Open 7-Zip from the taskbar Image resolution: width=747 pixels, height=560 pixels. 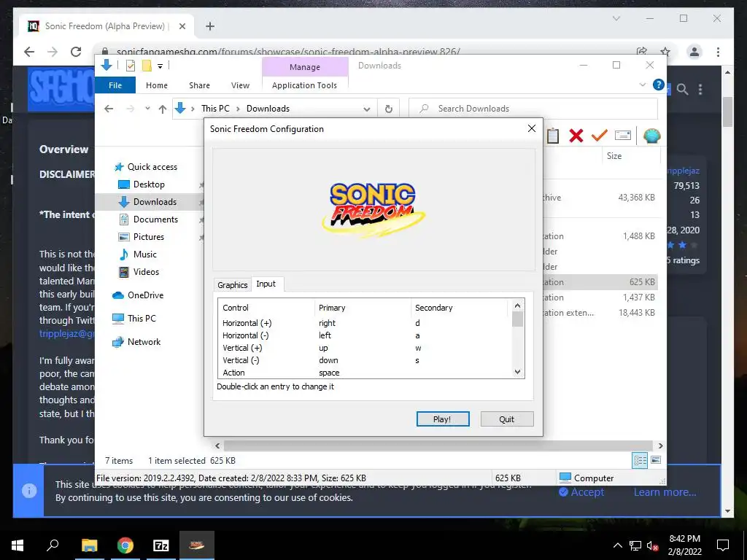(161, 545)
